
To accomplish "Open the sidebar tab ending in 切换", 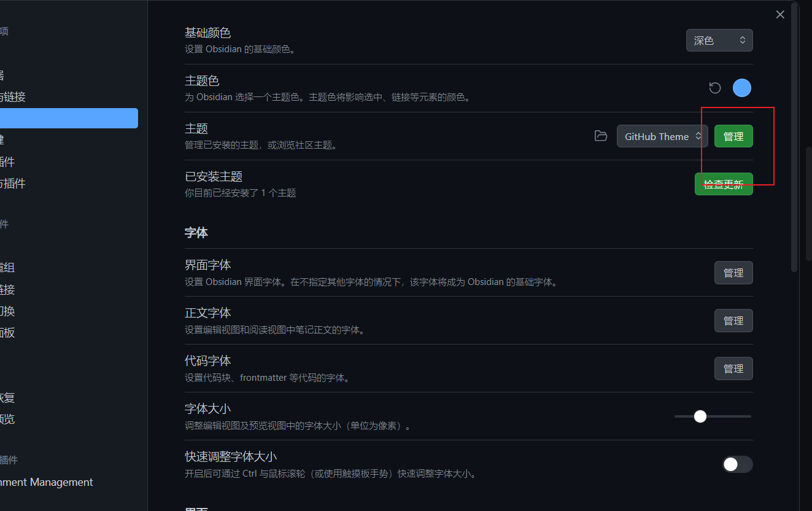I will point(7,311).
